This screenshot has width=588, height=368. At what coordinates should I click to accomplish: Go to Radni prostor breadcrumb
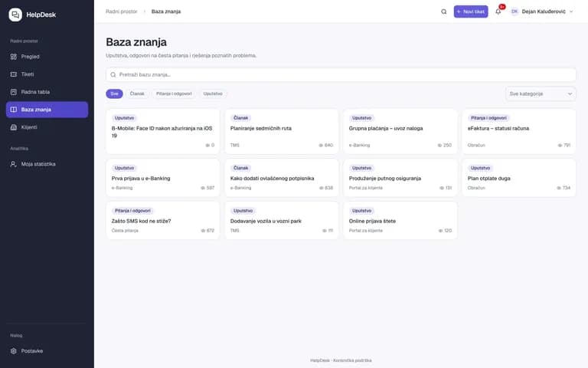tap(122, 11)
